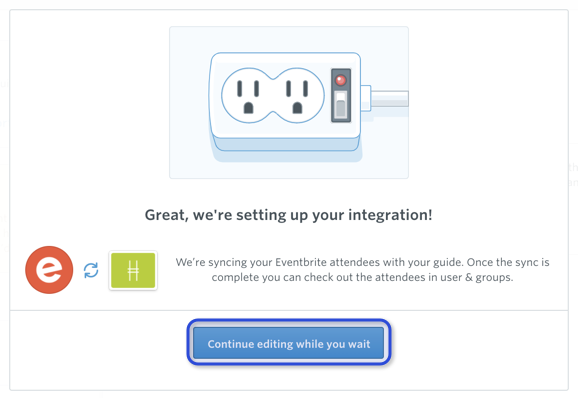578x398 pixels.
Task: Click the dark switch panel on power strip
Action: coord(341,95)
